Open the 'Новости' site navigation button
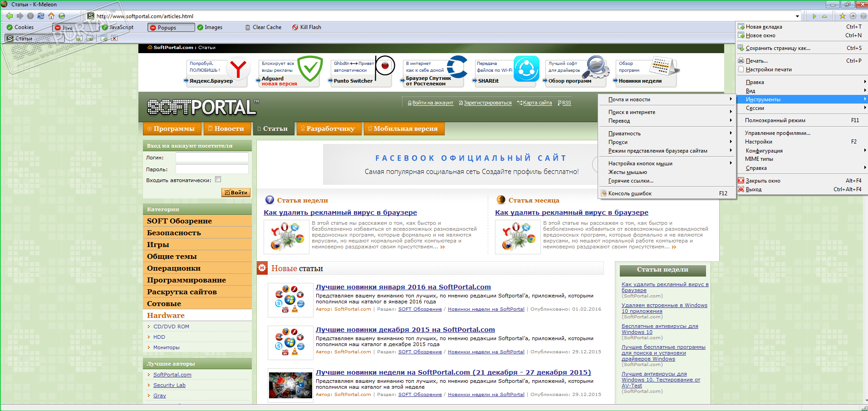868x411 pixels. click(226, 129)
